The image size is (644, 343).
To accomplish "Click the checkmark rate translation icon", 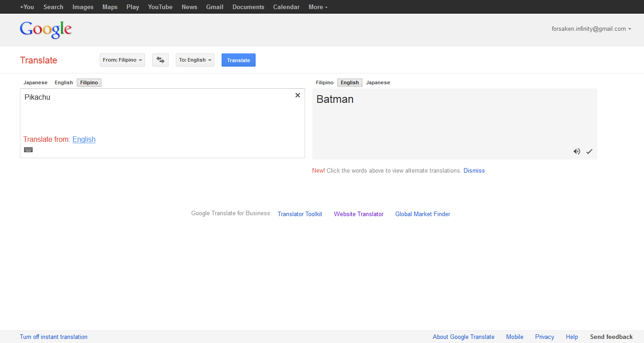I will tap(589, 151).
